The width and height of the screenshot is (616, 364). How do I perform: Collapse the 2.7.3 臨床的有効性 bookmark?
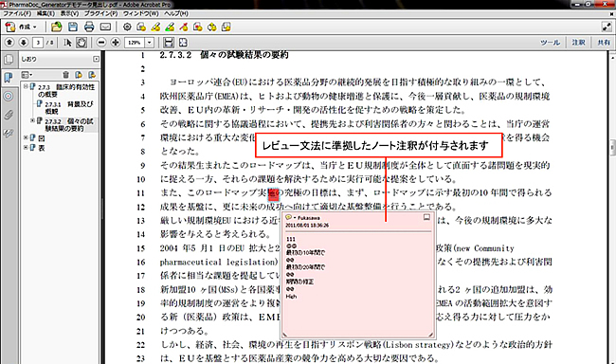(x=26, y=86)
